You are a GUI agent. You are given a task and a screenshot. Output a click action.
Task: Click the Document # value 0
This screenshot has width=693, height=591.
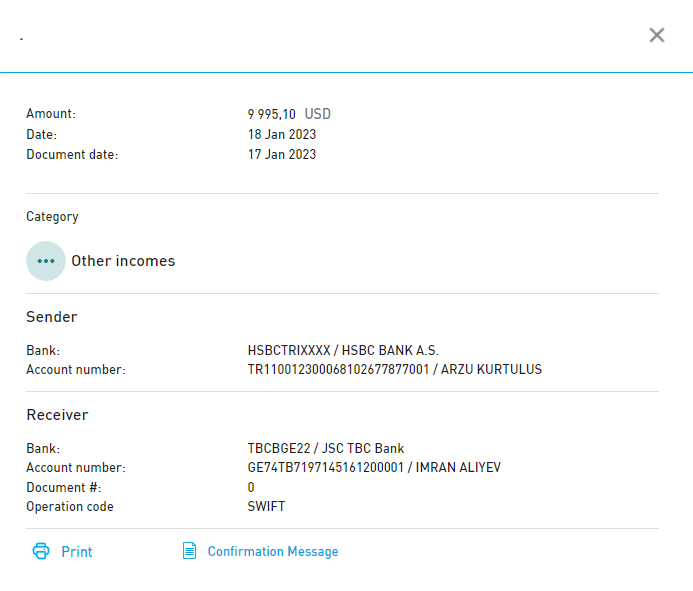251,488
